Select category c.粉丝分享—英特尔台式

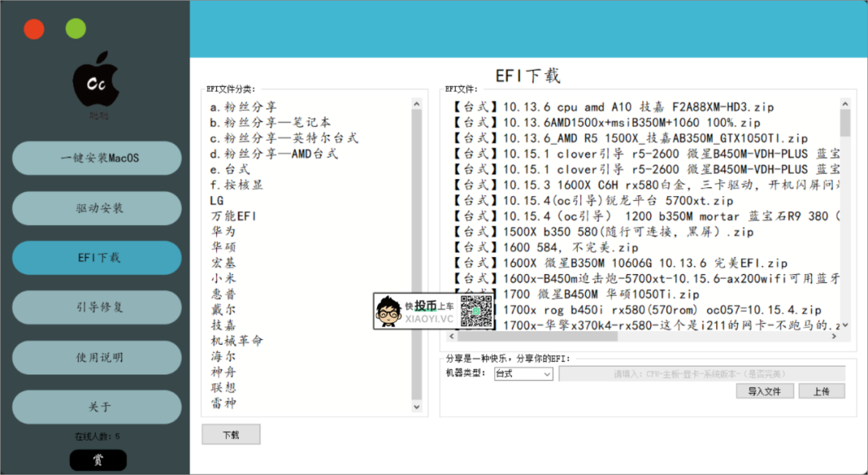pyautogui.click(x=284, y=138)
